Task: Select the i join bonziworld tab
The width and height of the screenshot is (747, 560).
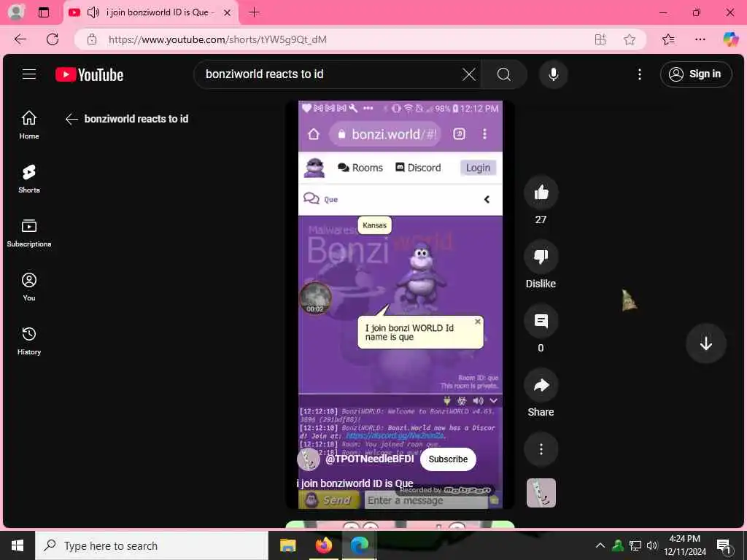Action: click(x=151, y=12)
